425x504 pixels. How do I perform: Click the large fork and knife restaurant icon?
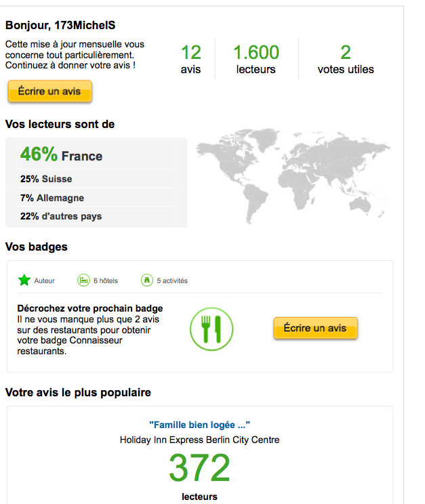(x=211, y=329)
